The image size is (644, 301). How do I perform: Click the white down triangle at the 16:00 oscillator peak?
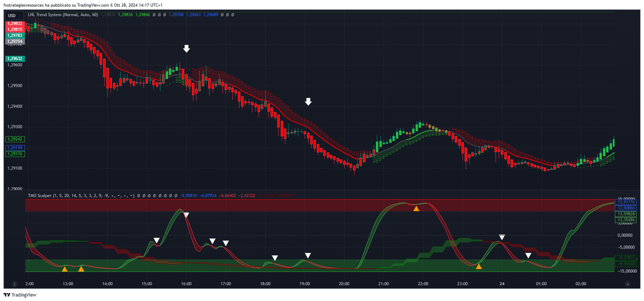pos(186,215)
